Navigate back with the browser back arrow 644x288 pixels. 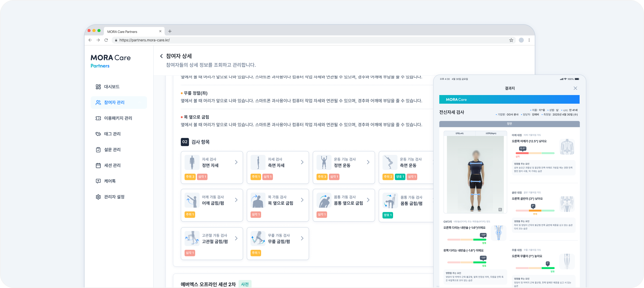pyautogui.click(x=90, y=40)
